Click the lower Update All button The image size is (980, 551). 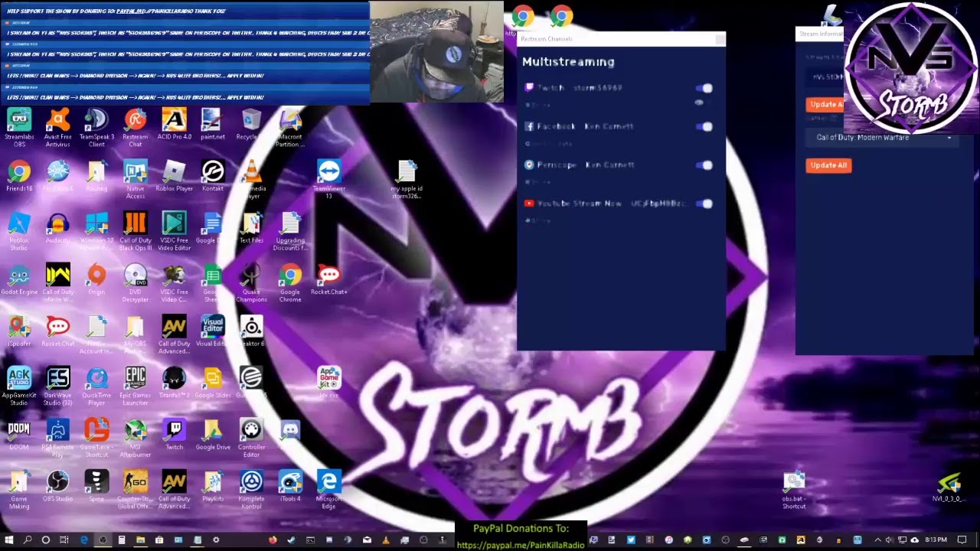click(x=828, y=165)
